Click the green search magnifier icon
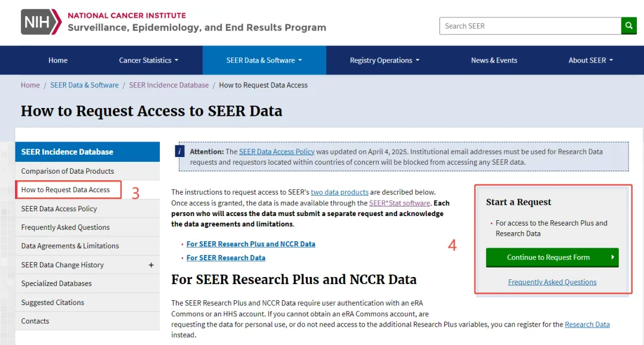 pyautogui.click(x=629, y=26)
